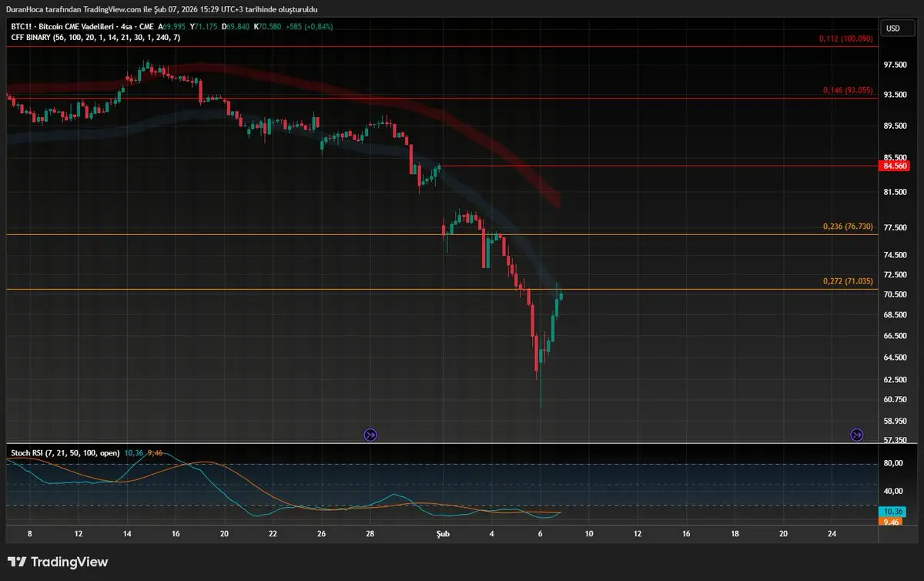Click the 0,112 (100.090) Fibonacci label
Image resolution: width=924 pixels, height=581 pixels.
click(845, 38)
